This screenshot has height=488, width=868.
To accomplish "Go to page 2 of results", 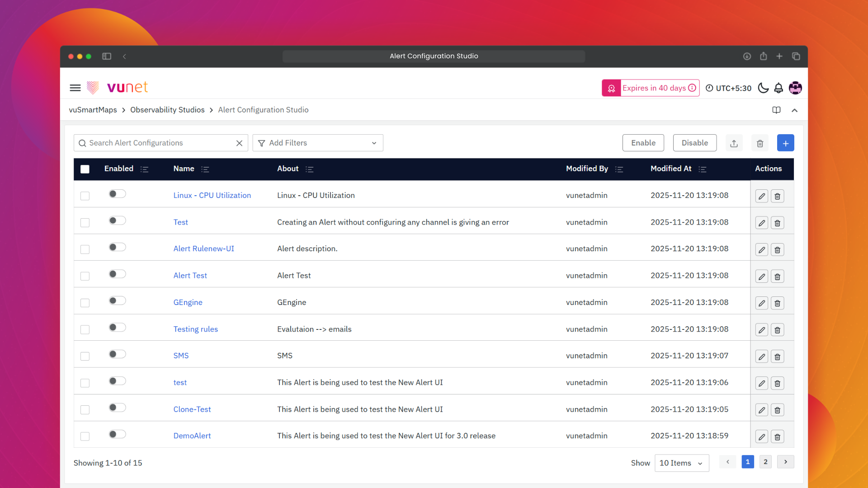I will point(765,462).
